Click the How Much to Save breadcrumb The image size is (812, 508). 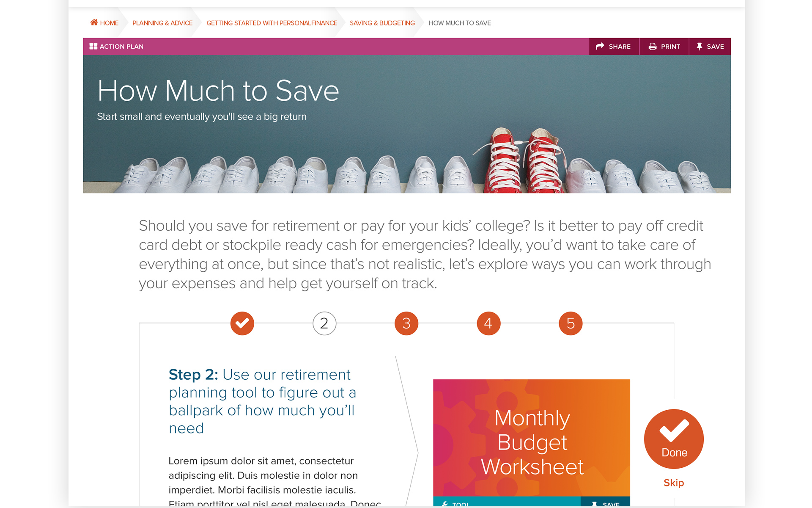coord(460,23)
